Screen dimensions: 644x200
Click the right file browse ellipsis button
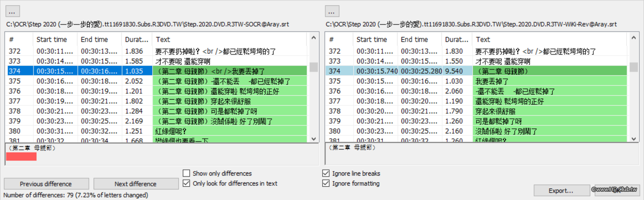(x=332, y=11)
